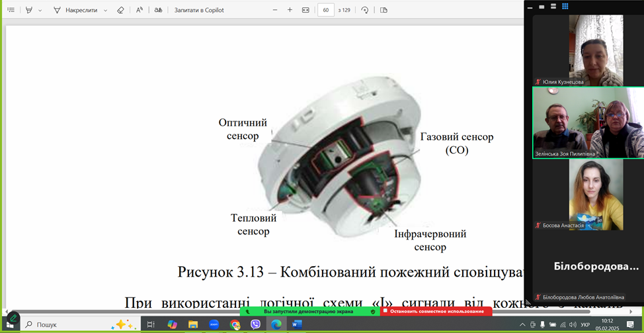Select the eraser tool

[120, 10]
